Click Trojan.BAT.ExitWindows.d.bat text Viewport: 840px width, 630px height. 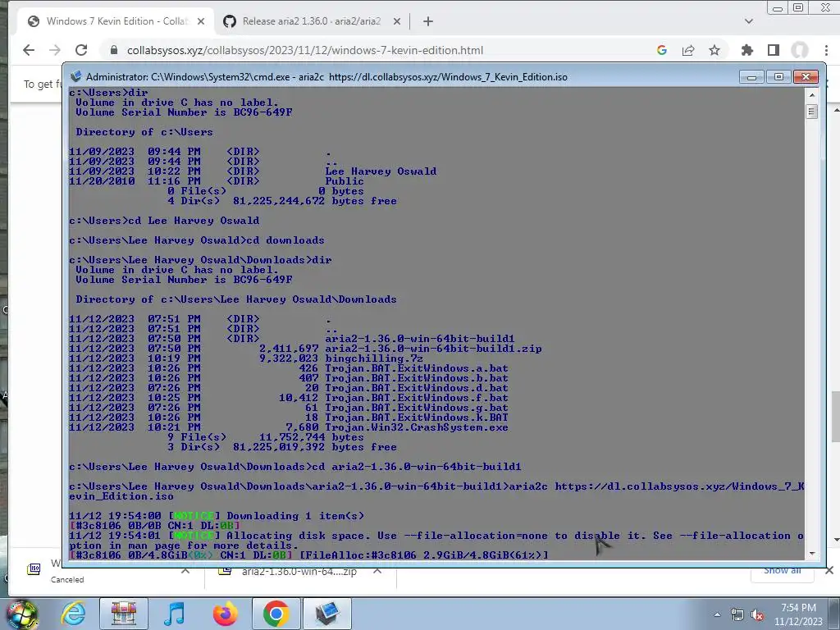tap(416, 388)
